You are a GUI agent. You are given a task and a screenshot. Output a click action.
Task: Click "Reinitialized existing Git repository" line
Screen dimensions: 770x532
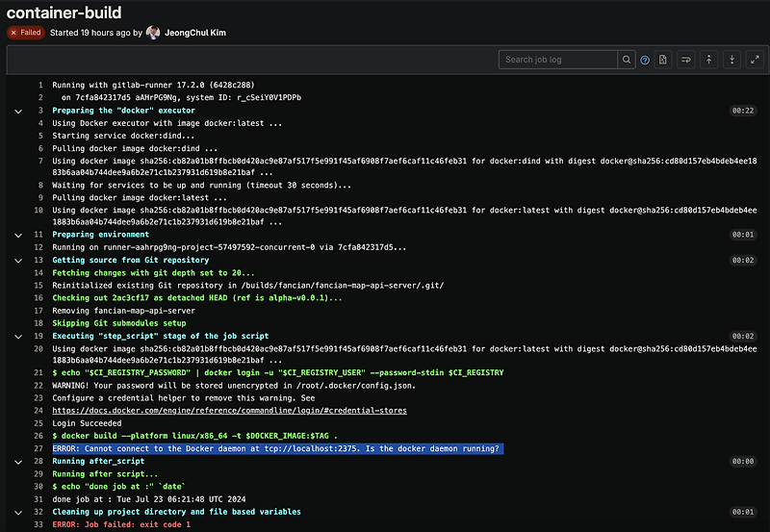pos(248,286)
